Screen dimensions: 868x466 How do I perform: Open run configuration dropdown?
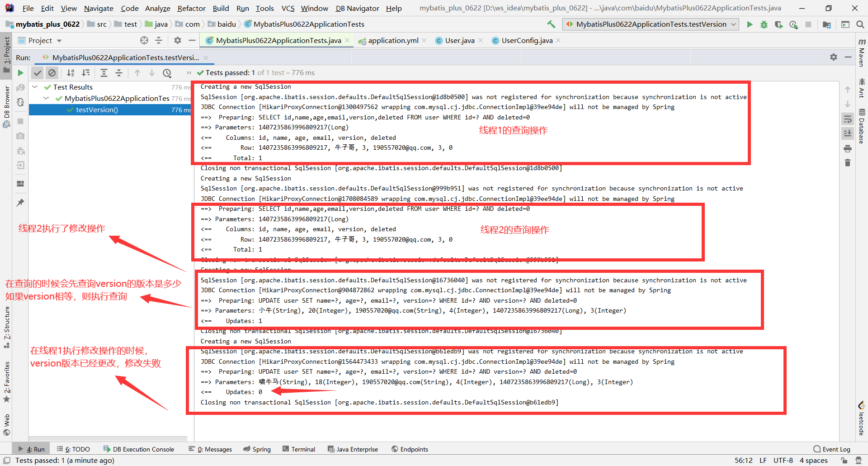651,24
